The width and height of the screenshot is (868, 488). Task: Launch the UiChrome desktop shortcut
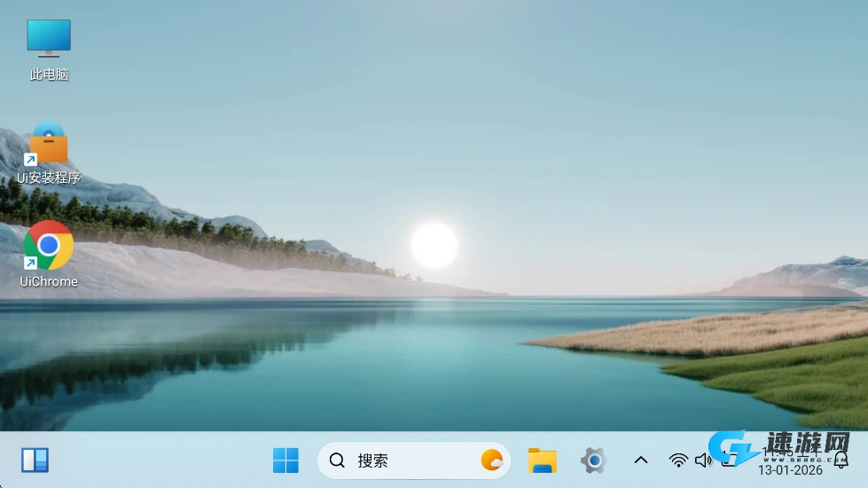pyautogui.click(x=49, y=255)
